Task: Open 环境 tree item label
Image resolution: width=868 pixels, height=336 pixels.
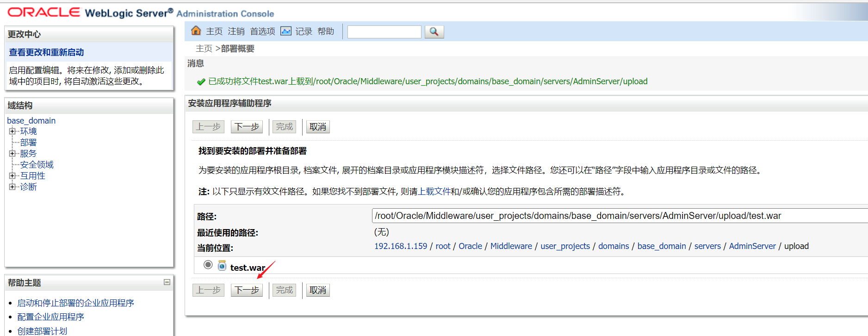Action: [28, 131]
